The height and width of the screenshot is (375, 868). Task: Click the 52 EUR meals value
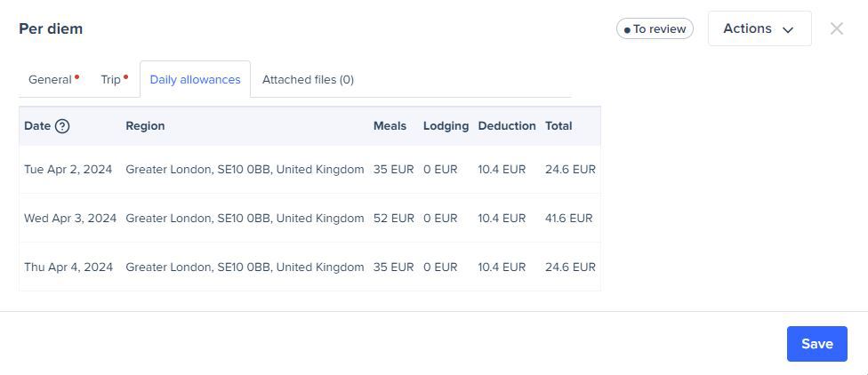[x=393, y=218]
